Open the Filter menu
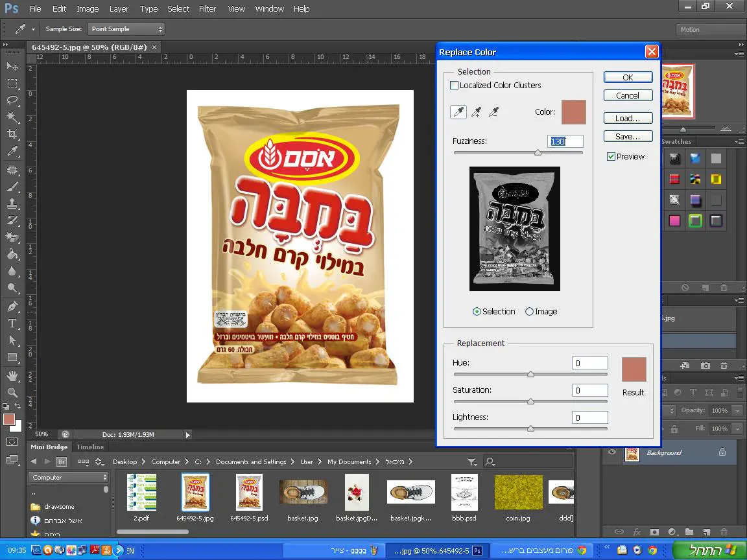 tap(207, 9)
